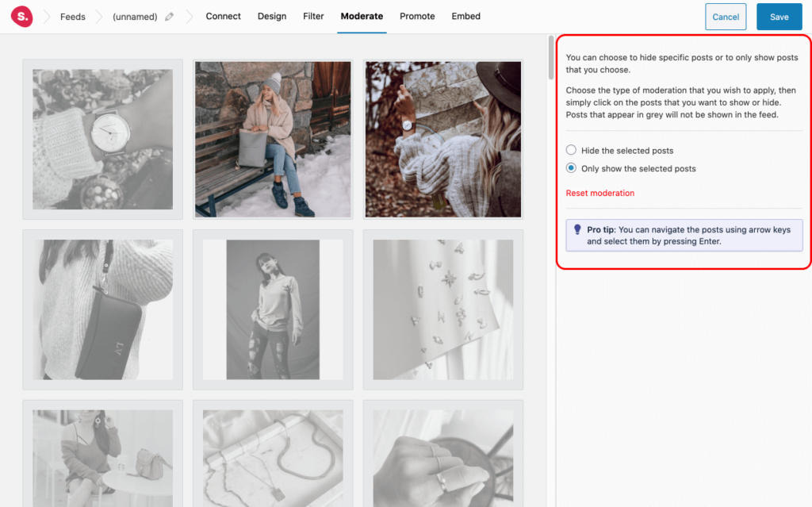This screenshot has height=507, width=812.
Task: Select the wristwatch post thumbnail
Action: pyautogui.click(x=102, y=140)
